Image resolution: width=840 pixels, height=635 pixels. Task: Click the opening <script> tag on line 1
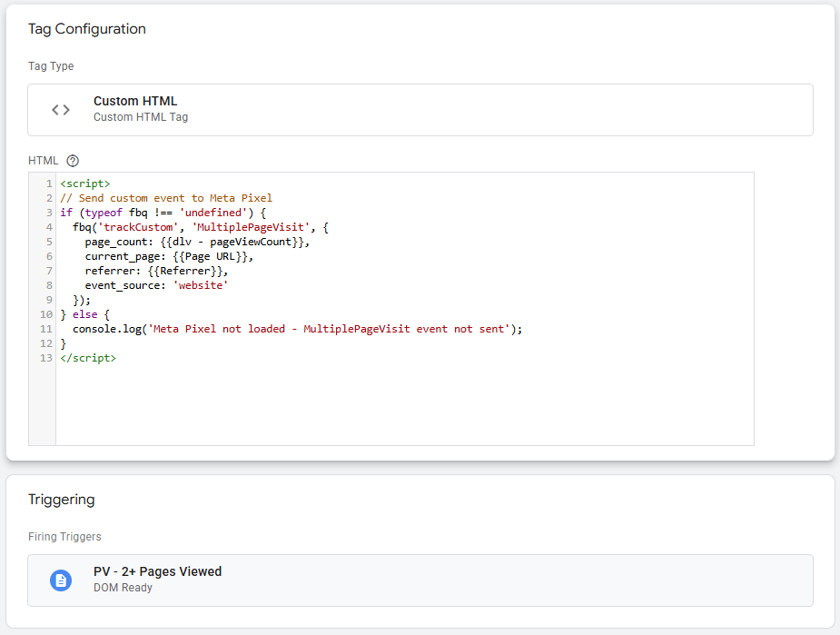click(x=85, y=184)
